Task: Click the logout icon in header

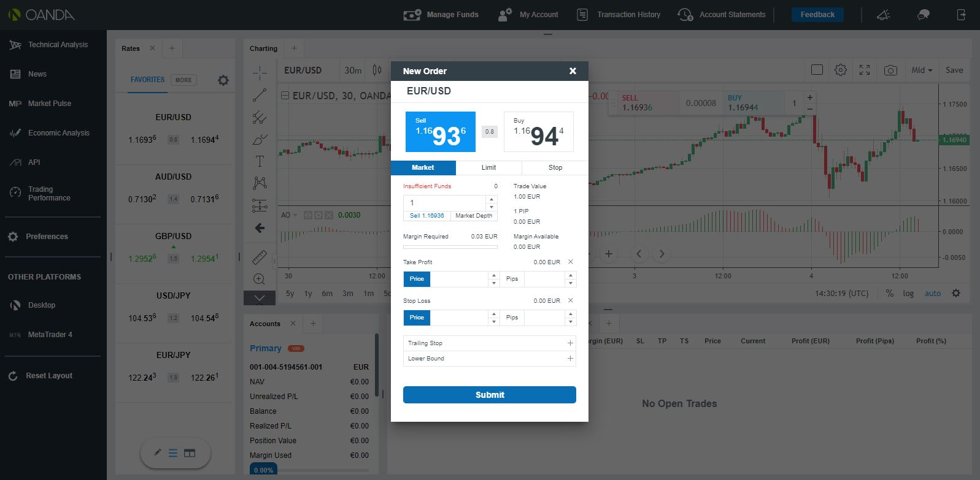Action: [x=961, y=15]
